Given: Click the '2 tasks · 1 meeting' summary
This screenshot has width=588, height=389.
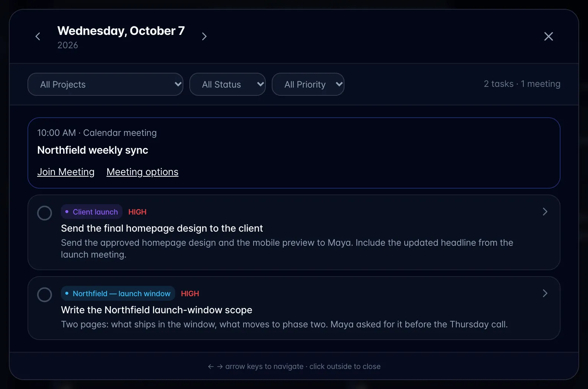Looking at the screenshot, I should [x=522, y=84].
